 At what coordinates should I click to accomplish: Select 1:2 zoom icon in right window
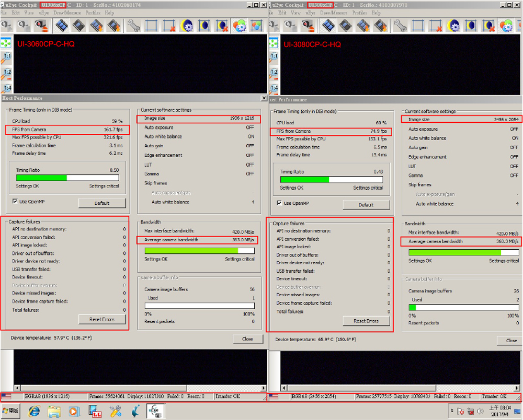274,73
